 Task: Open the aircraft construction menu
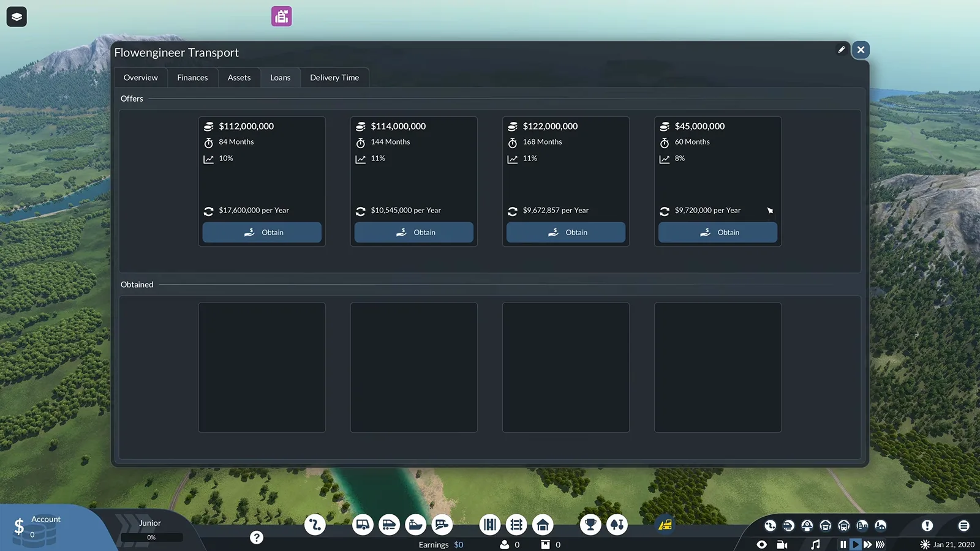[442, 525]
